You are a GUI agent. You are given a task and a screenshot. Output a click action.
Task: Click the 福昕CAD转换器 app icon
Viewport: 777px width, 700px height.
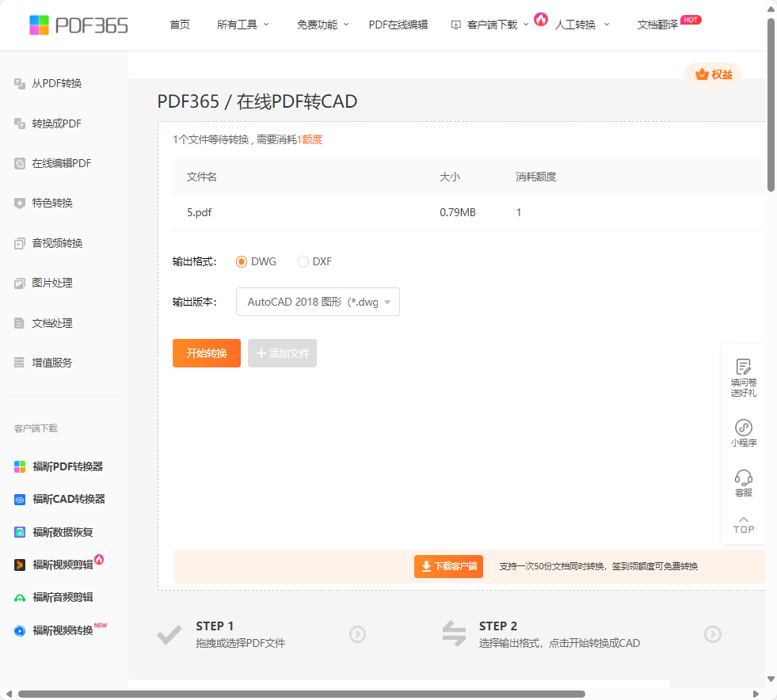click(x=20, y=500)
